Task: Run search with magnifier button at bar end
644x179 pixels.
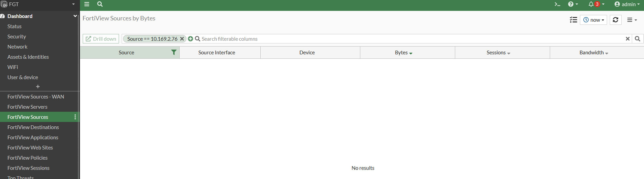Action: tap(638, 39)
